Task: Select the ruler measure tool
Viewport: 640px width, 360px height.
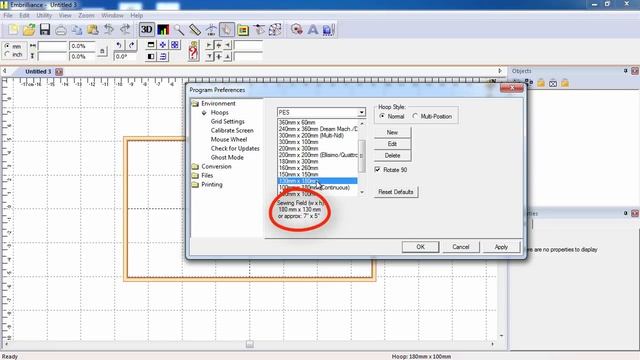Action: click(x=195, y=29)
